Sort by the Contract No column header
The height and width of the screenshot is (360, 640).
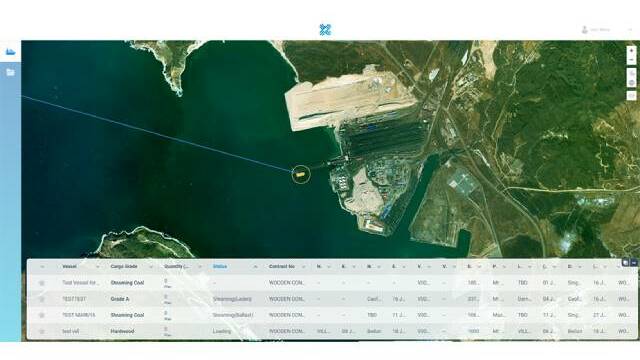tap(282, 267)
